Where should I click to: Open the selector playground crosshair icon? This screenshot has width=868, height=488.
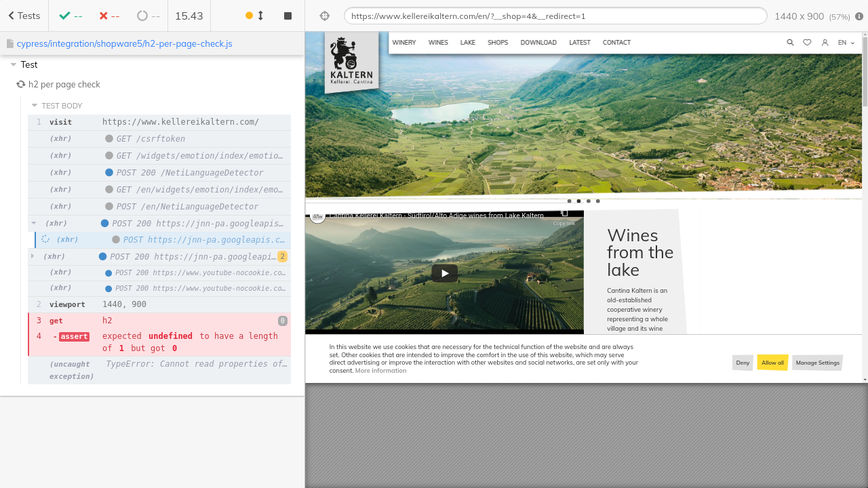pyautogui.click(x=324, y=16)
